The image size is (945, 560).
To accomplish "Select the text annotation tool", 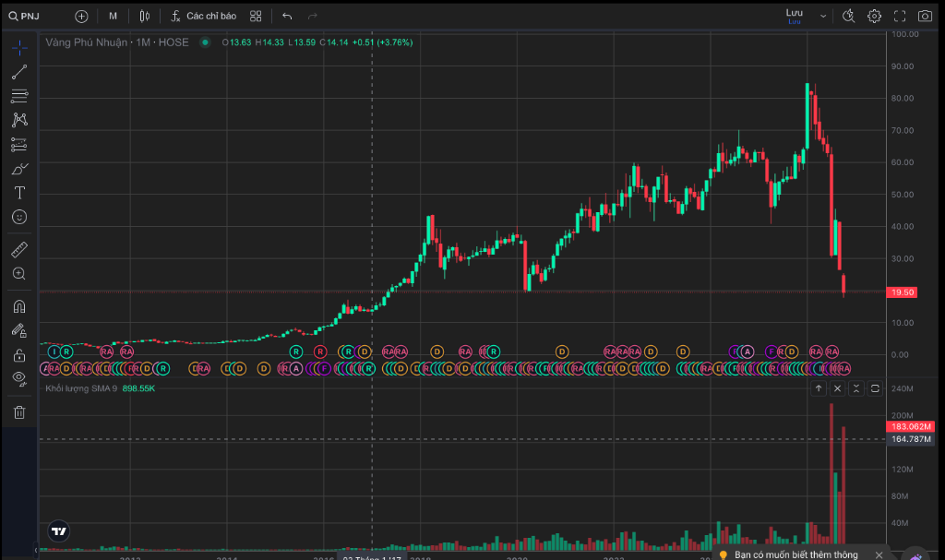I will click(x=19, y=192).
